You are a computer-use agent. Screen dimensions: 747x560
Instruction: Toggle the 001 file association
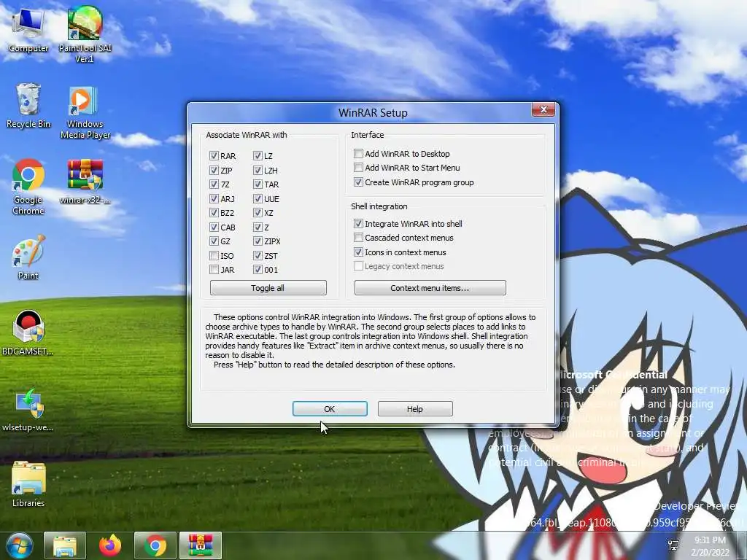(x=258, y=270)
